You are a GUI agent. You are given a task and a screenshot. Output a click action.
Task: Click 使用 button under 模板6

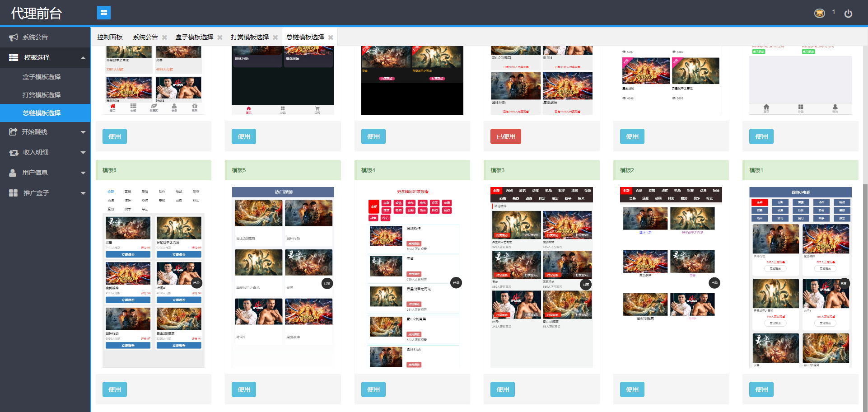115,389
